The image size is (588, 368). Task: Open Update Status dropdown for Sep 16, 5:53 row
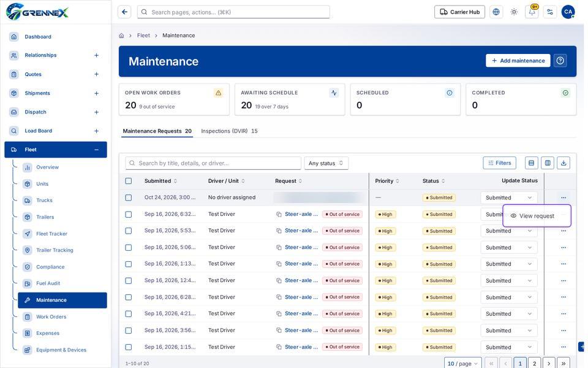[x=508, y=231]
